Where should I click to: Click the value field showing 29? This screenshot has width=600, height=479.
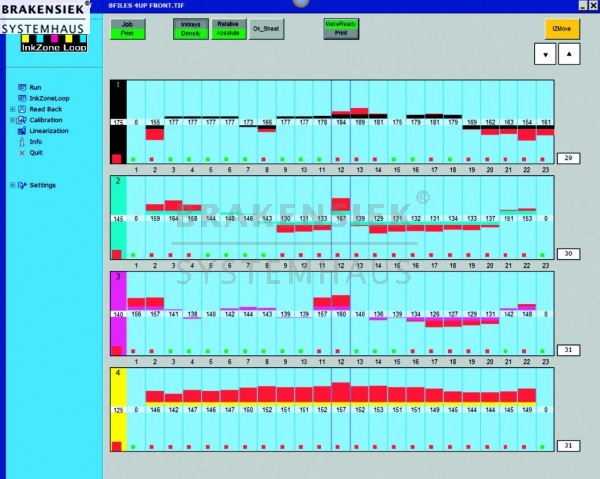point(568,158)
